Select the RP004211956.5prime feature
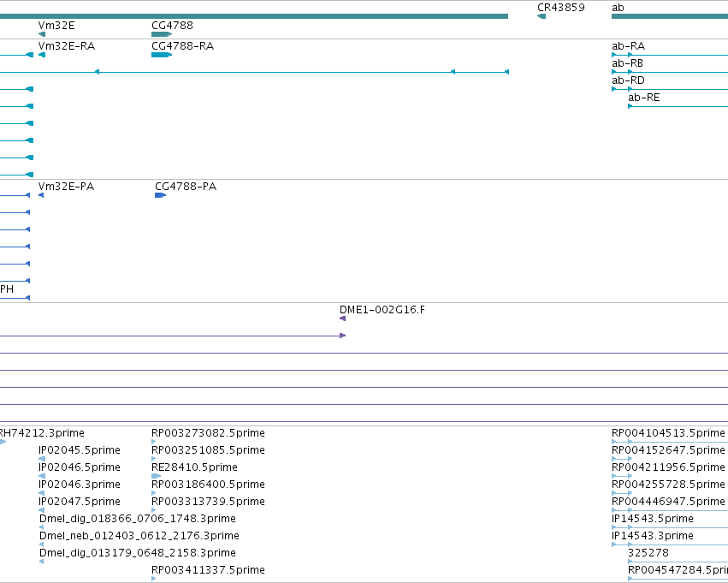This screenshot has width=728, height=583. [669, 467]
